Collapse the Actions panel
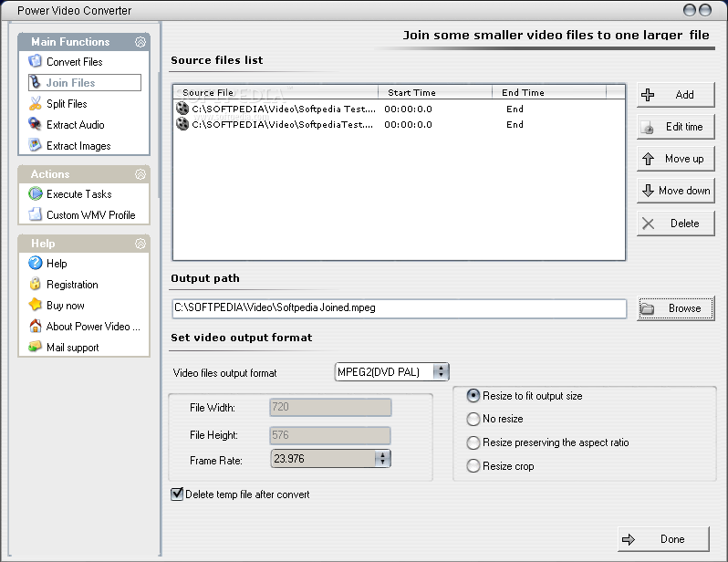This screenshot has width=728, height=562. tap(140, 174)
